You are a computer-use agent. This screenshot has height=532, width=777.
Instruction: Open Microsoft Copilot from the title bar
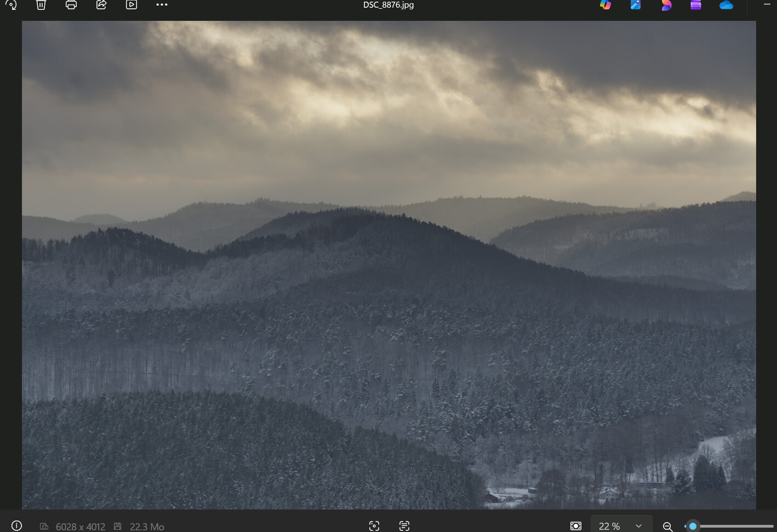click(x=605, y=5)
